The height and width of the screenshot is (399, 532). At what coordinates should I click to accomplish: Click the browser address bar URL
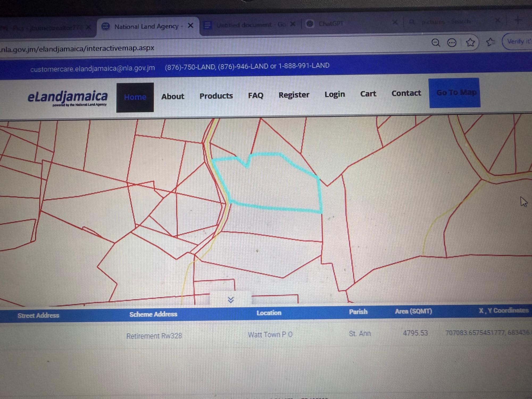[77, 49]
